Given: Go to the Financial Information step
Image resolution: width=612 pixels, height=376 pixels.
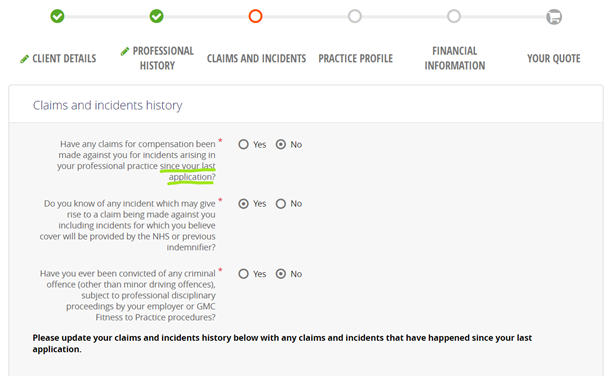Looking at the screenshot, I should click(x=455, y=58).
